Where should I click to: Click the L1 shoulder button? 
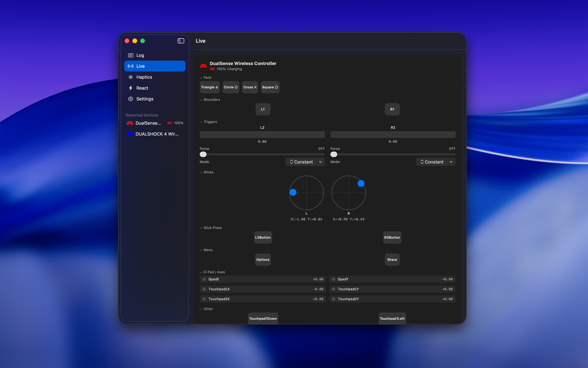(263, 110)
